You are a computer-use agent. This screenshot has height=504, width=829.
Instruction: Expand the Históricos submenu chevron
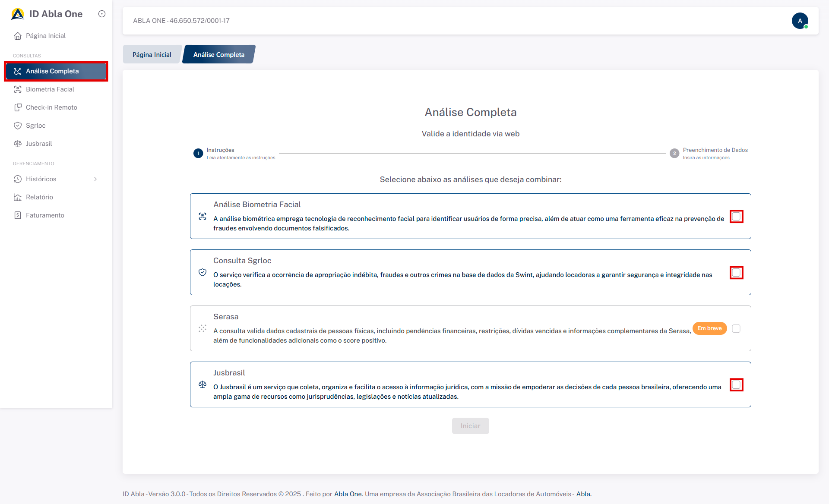click(x=95, y=179)
